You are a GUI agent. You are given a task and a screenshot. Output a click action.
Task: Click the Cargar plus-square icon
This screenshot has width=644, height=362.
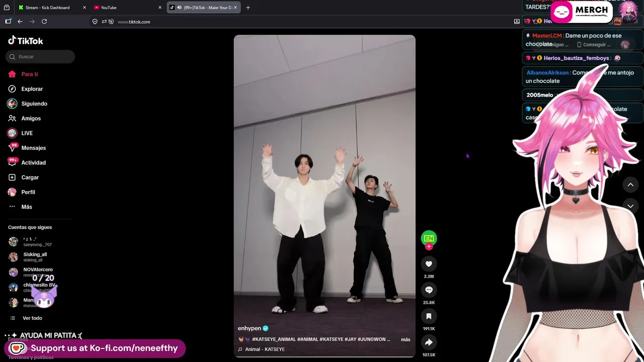12,177
